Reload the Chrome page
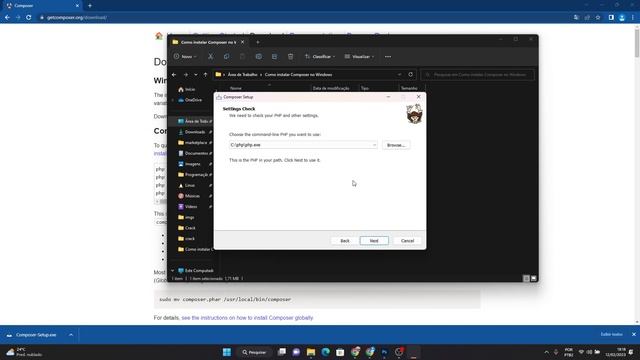The image size is (640, 360). coord(29,18)
